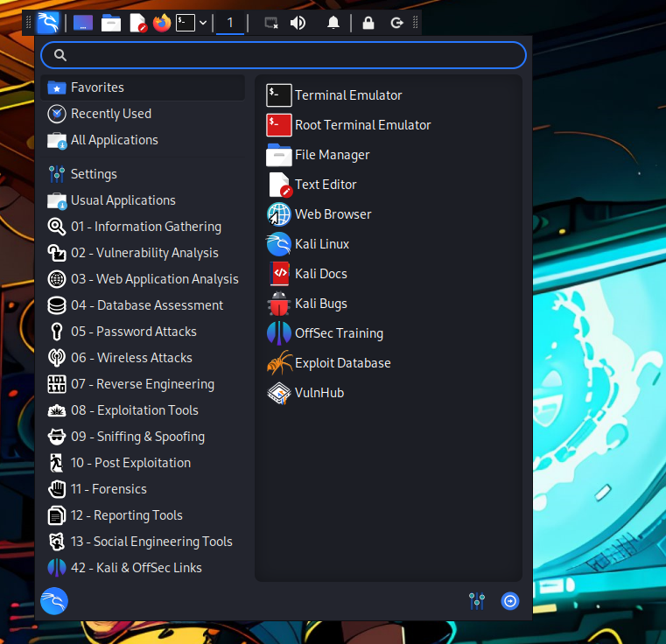This screenshot has width=666, height=644.
Task: Select the All Applications category
Action: [x=143, y=140]
